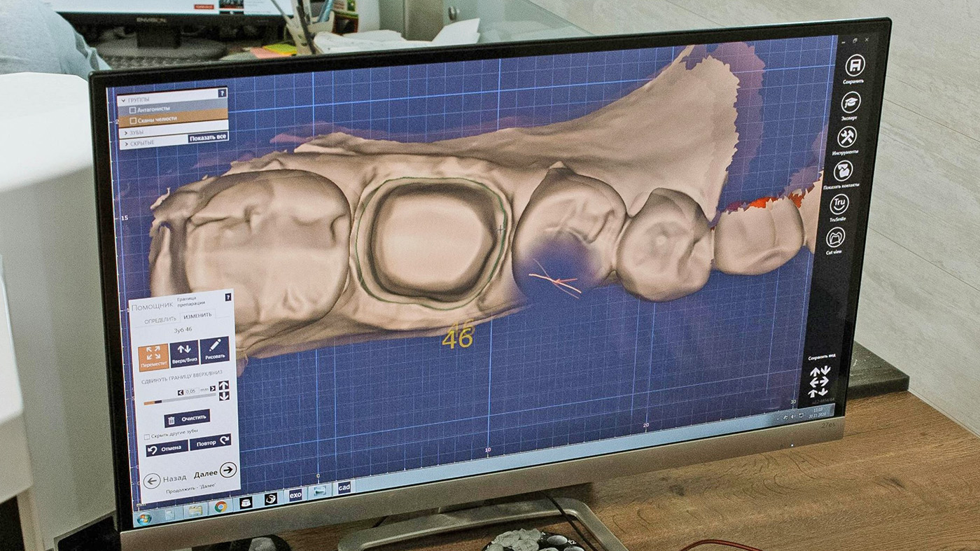Toggle the Антагонисты checkbox
Viewport: 980px width, 551px height.
pyautogui.click(x=133, y=110)
